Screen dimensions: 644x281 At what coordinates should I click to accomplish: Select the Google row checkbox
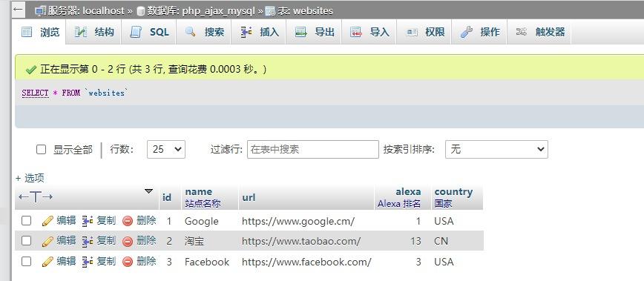(26, 221)
